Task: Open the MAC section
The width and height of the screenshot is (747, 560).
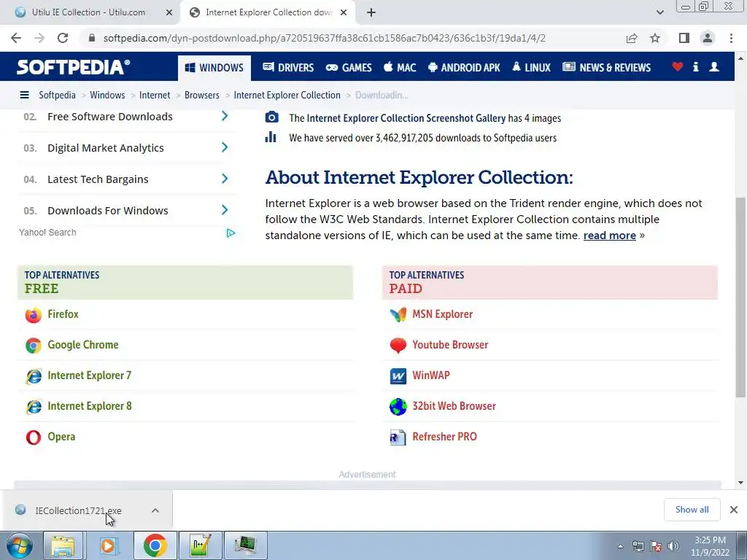Action: (x=400, y=68)
